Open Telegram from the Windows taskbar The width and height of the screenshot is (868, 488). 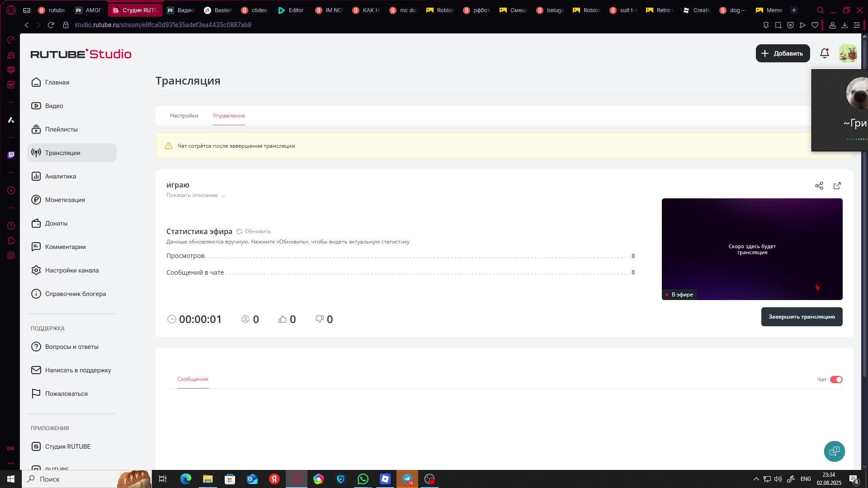407,479
